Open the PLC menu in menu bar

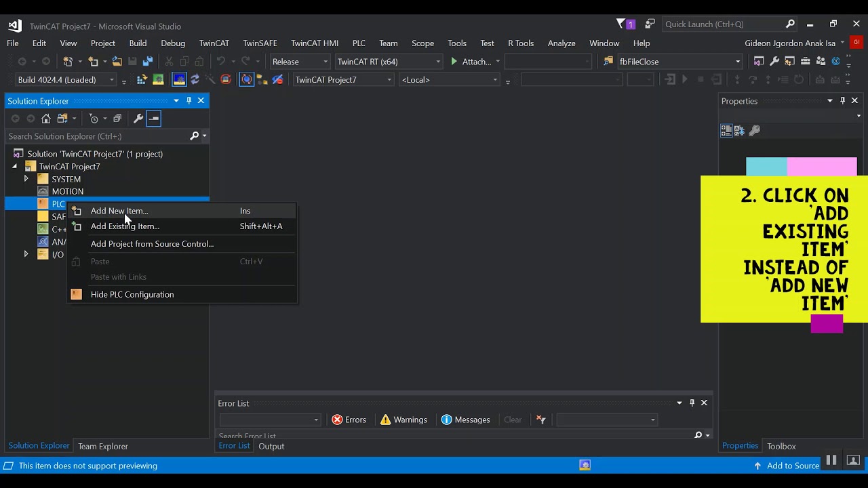point(359,43)
